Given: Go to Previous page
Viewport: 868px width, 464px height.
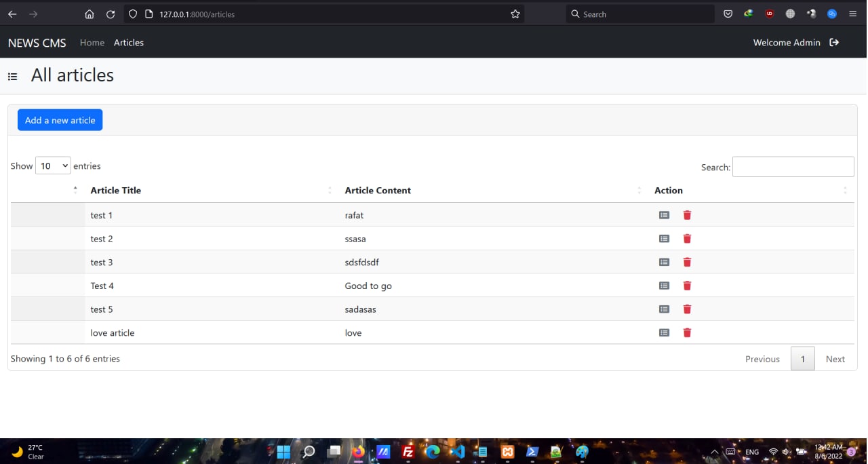Looking at the screenshot, I should pos(762,359).
